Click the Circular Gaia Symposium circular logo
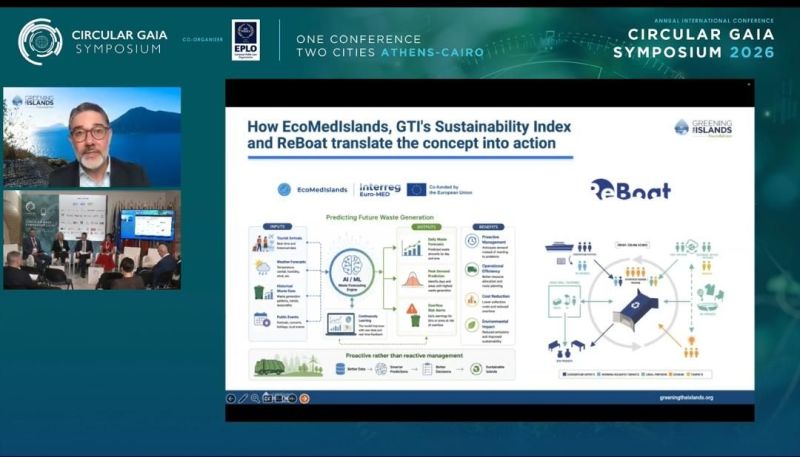Screen dimensions: 800x457 (x=40, y=42)
